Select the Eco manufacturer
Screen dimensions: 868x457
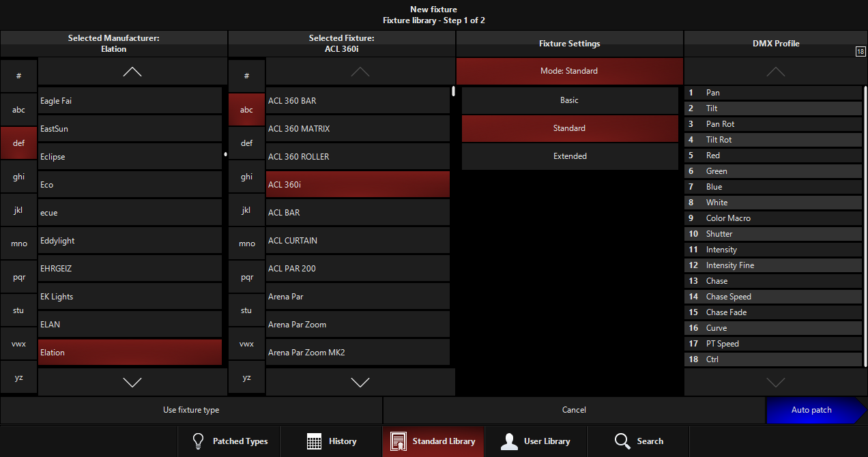point(130,184)
